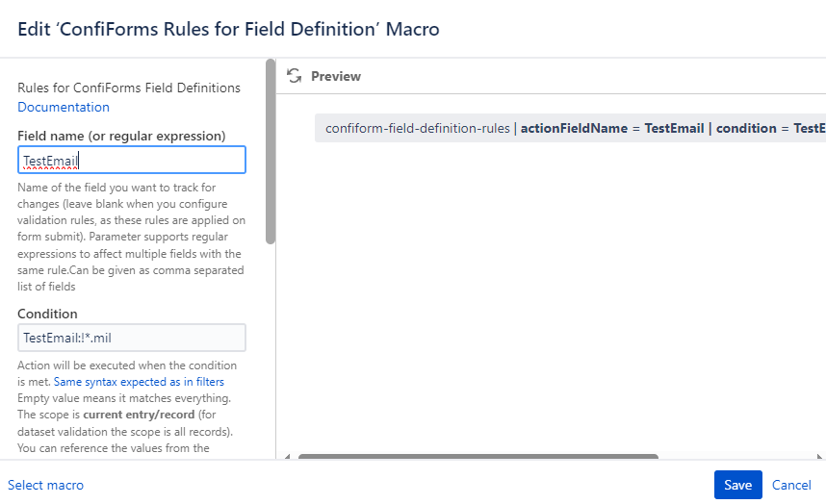
Task: Click the 'Preview' label text
Action: coord(336,76)
